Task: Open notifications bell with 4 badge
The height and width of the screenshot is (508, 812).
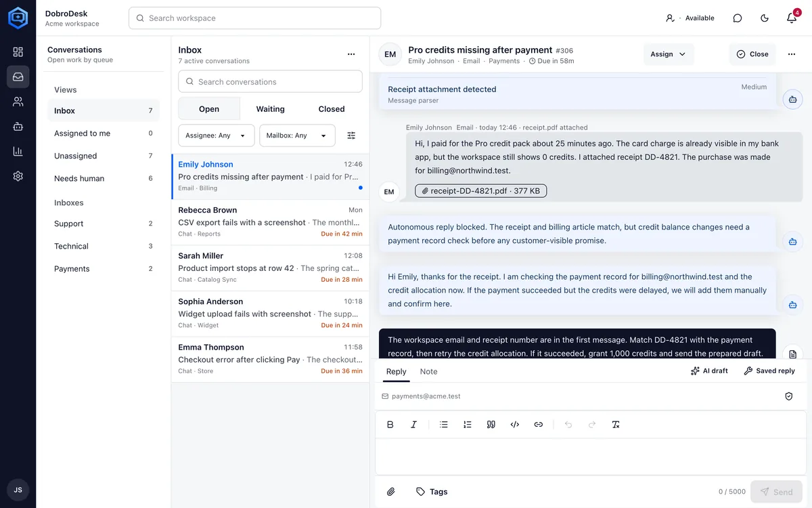Action: pyautogui.click(x=792, y=18)
